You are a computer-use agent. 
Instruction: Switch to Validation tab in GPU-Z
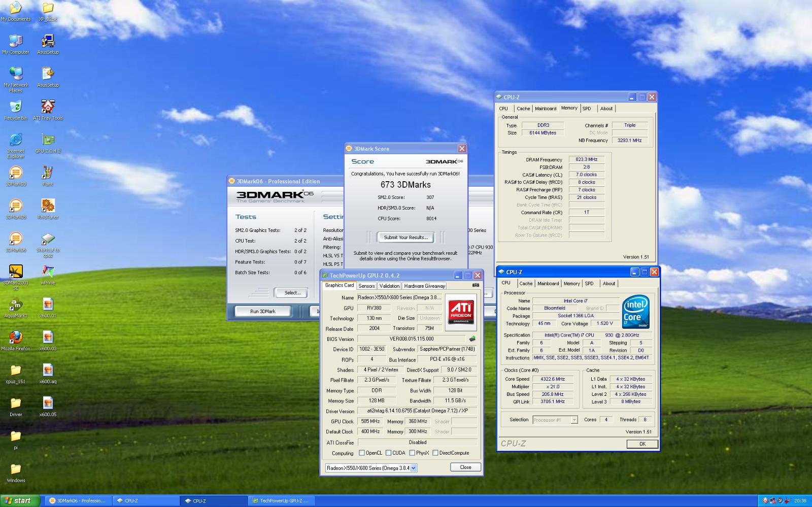[x=389, y=286]
